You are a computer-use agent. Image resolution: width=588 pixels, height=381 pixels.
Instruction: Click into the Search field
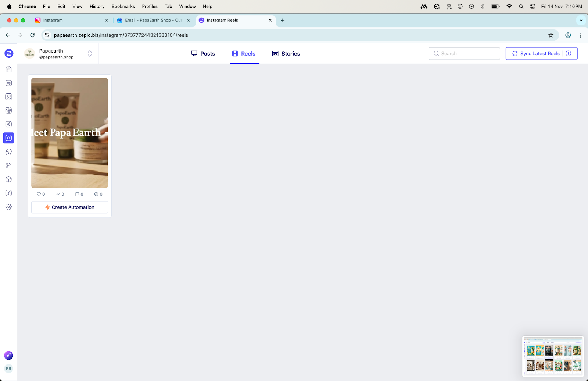pos(464,53)
